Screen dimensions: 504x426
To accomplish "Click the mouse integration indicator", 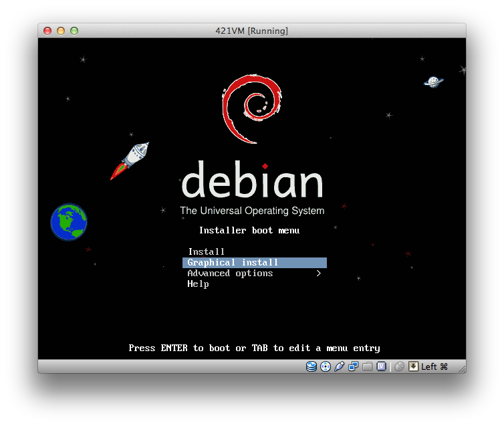I will coord(400,366).
